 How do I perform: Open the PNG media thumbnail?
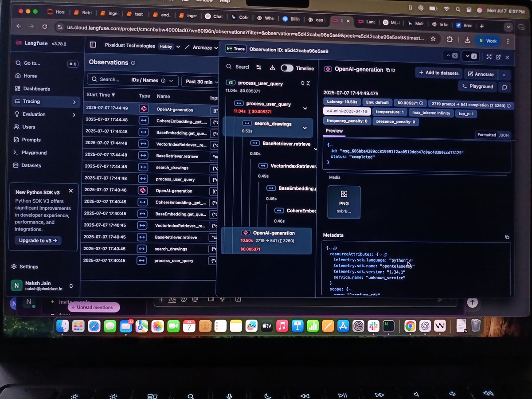[x=344, y=202]
